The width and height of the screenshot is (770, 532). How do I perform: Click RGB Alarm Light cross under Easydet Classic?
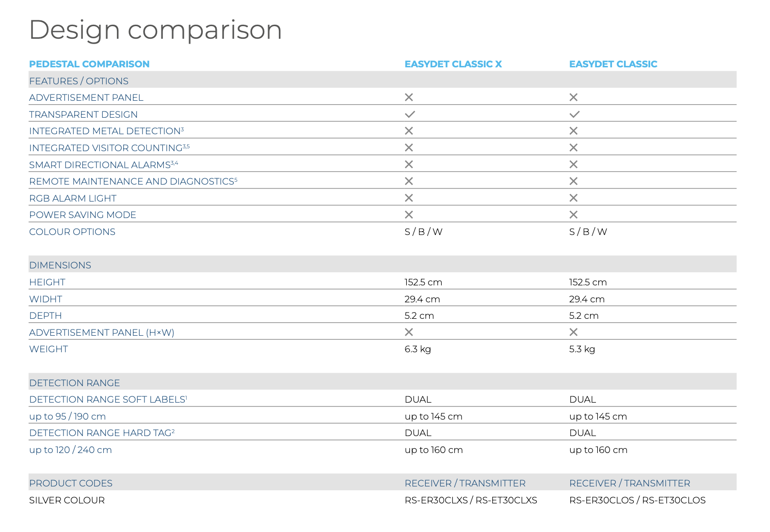coord(573,198)
